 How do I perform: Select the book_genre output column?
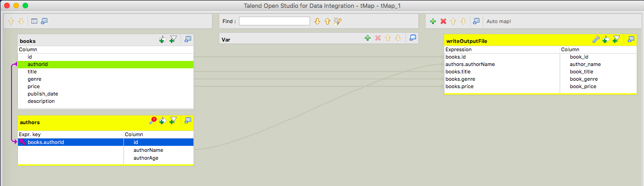[x=598, y=79]
